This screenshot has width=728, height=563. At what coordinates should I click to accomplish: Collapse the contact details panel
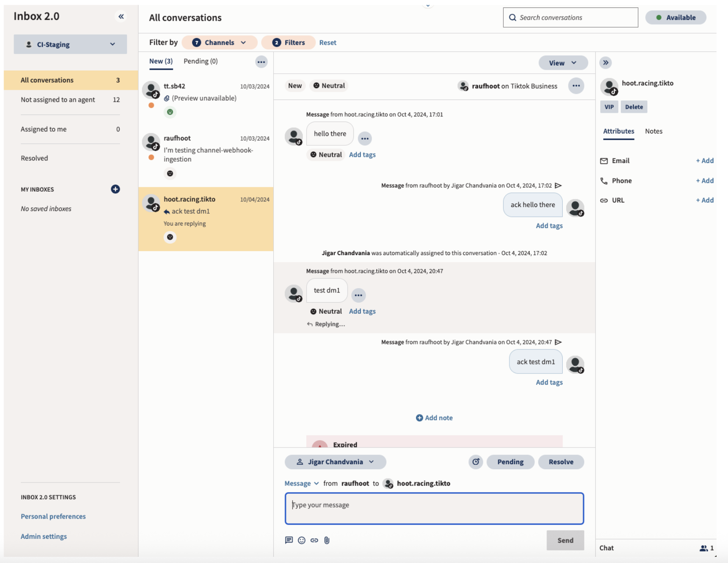click(x=606, y=63)
